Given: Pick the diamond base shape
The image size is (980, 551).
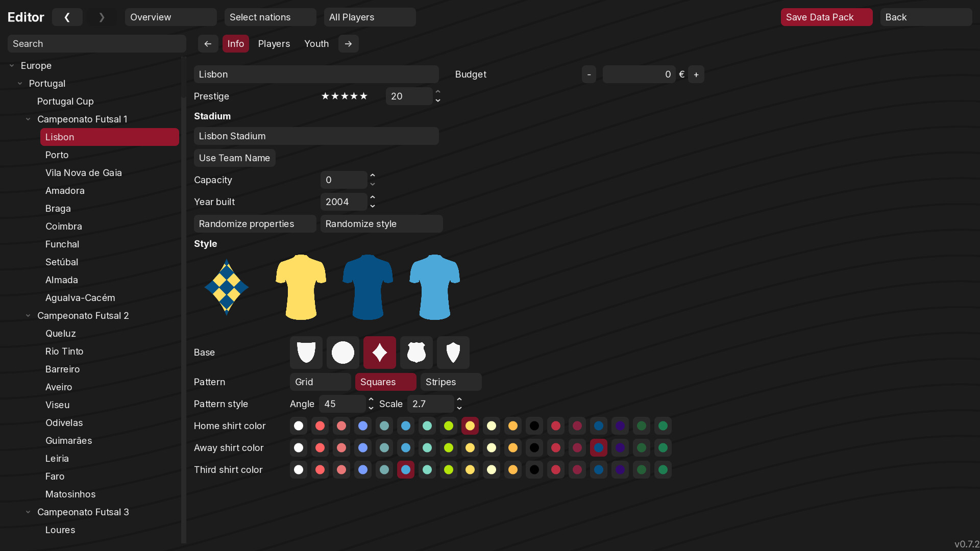Looking at the screenshot, I should 379,352.
